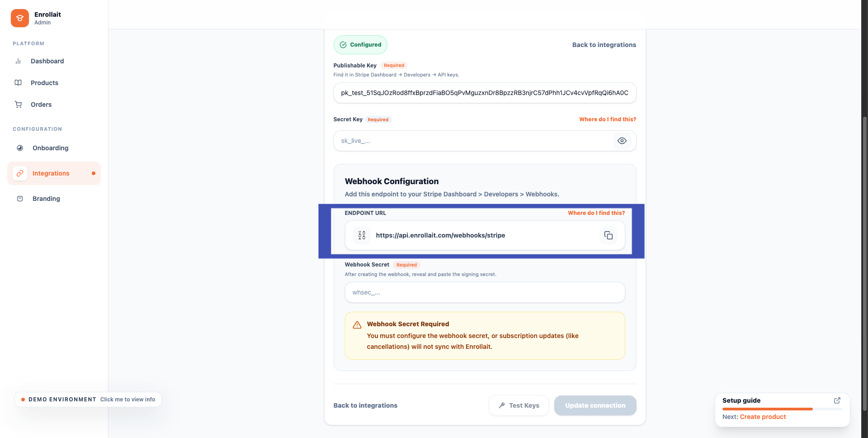Screen dimensions: 868x438
Task: Open the Create product link
Action: click(x=763, y=417)
